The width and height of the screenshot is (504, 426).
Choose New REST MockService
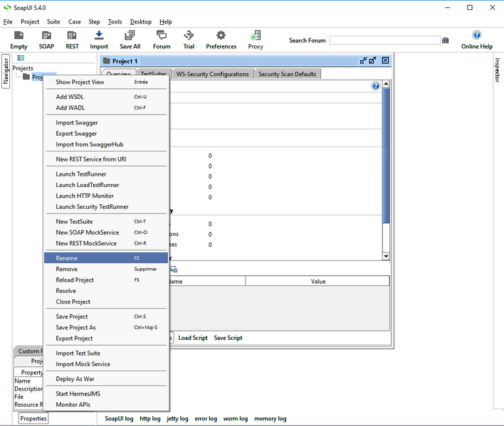106,243
